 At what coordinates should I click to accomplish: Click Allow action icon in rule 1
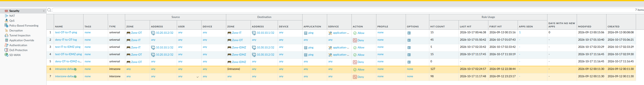pyautogui.click(x=355, y=33)
